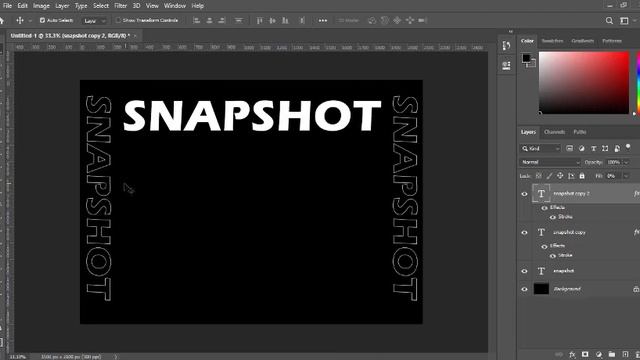The width and height of the screenshot is (640, 360).
Task: Hide the snapshot text layer
Action: 524,271
